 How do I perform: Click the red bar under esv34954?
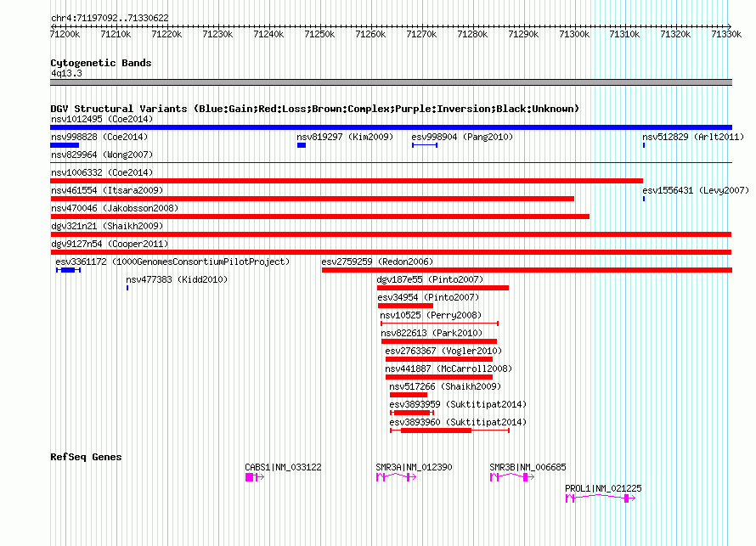click(405, 306)
